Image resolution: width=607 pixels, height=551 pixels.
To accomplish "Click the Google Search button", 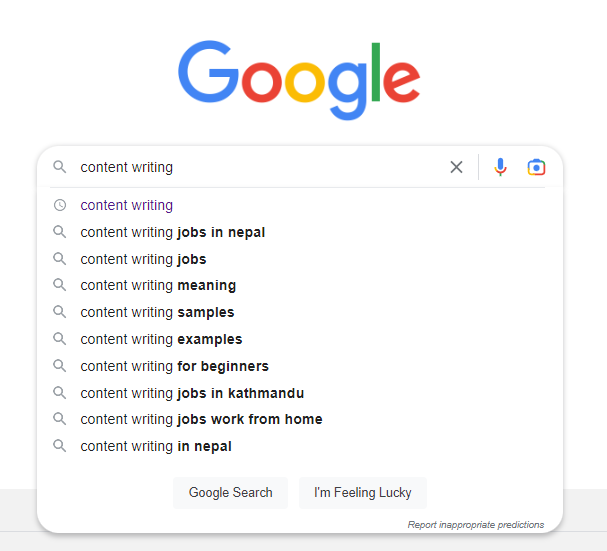I will click(230, 493).
